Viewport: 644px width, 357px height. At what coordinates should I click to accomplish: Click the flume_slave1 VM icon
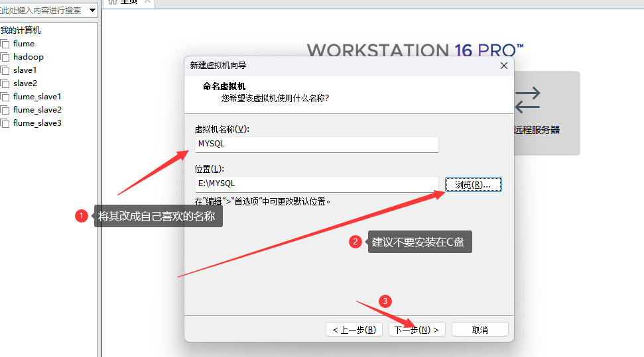tap(5, 97)
